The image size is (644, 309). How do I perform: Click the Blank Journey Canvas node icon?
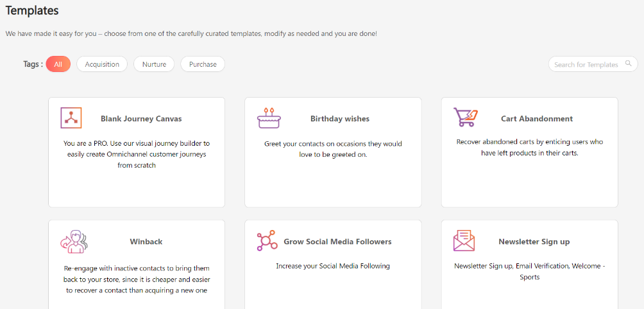point(71,118)
